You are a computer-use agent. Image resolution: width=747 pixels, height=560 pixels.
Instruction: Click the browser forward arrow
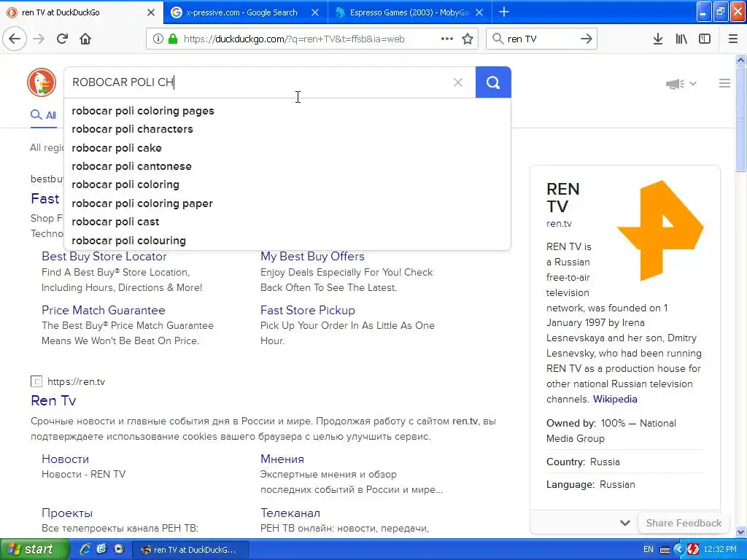click(x=39, y=39)
